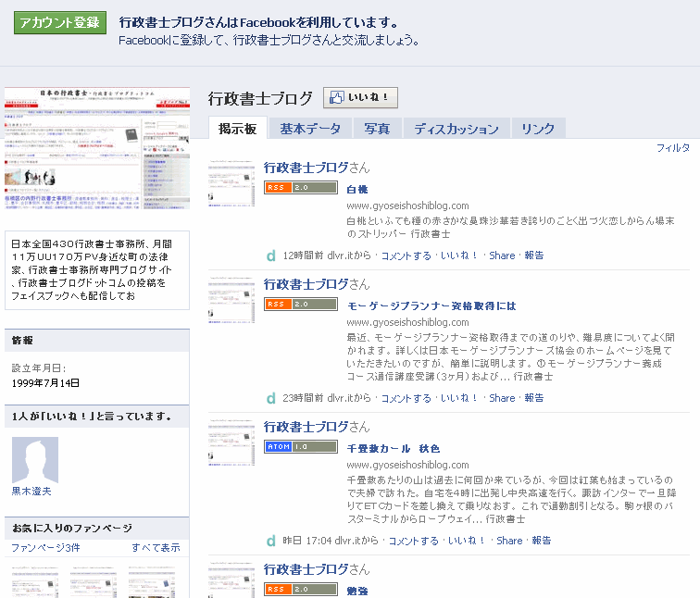Open the 掲示板 tab
This screenshot has width=700, height=598.
tap(237, 129)
